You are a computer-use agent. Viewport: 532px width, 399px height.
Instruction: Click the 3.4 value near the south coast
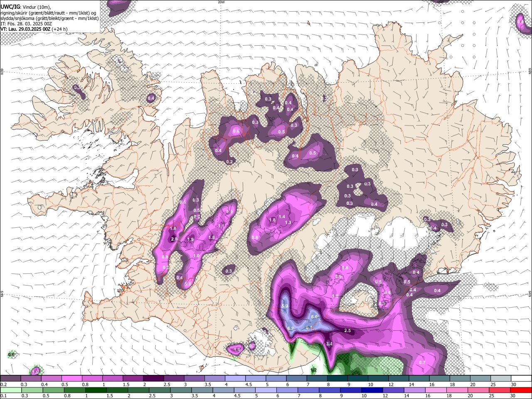click(x=329, y=344)
